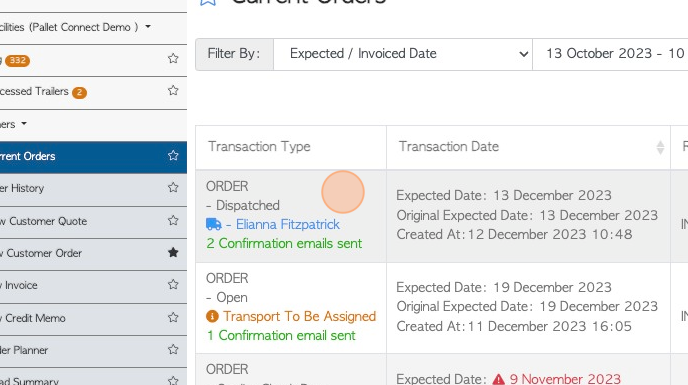Click star icon beside Credit Memo
This screenshot has width=688, height=385.
(173, 317)
